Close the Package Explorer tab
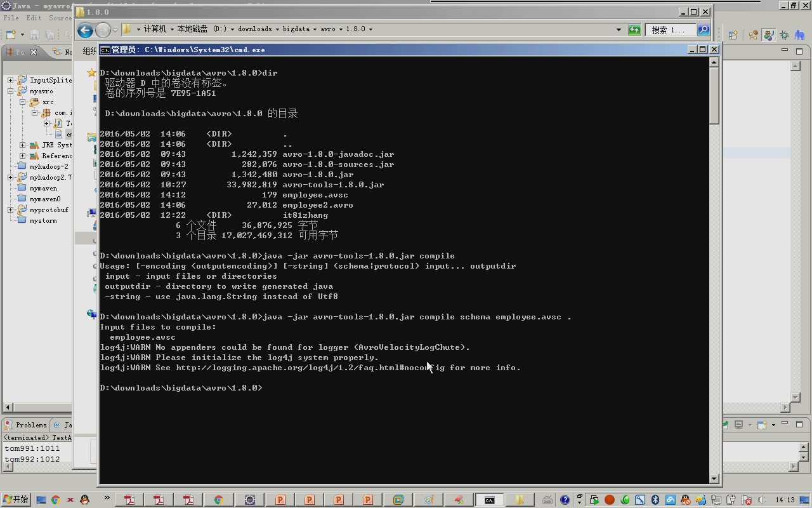 (x=34, y=52)
